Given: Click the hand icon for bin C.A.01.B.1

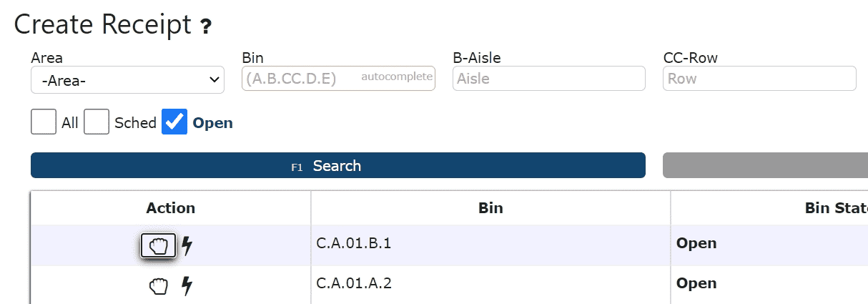Looking at the screenshot, I should click(158, 246).
